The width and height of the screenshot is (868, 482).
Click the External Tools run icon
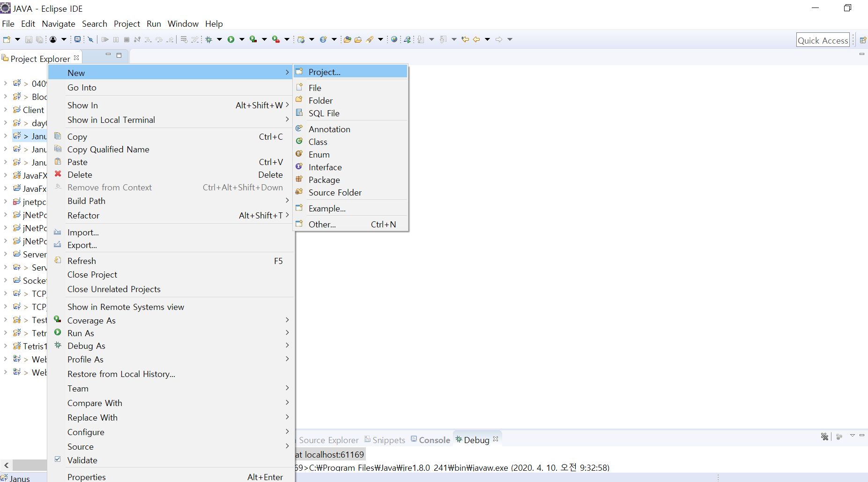tap(276, 39)
